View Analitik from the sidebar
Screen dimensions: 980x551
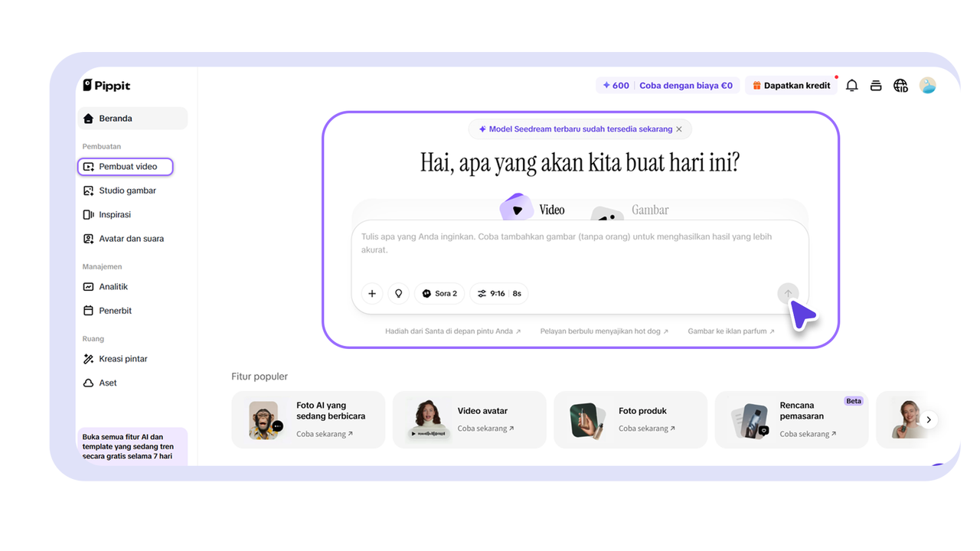[x=113, y=286]
